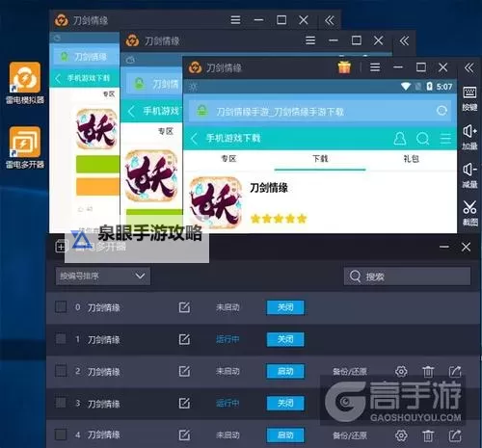
Task: Open the gift box icon in front emulator title bar
Action: click(x=344, y=67)
